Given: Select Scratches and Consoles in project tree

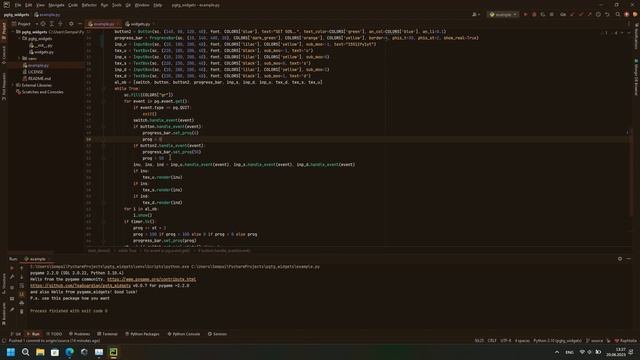Looking at the screenshot, I should 40,92.
